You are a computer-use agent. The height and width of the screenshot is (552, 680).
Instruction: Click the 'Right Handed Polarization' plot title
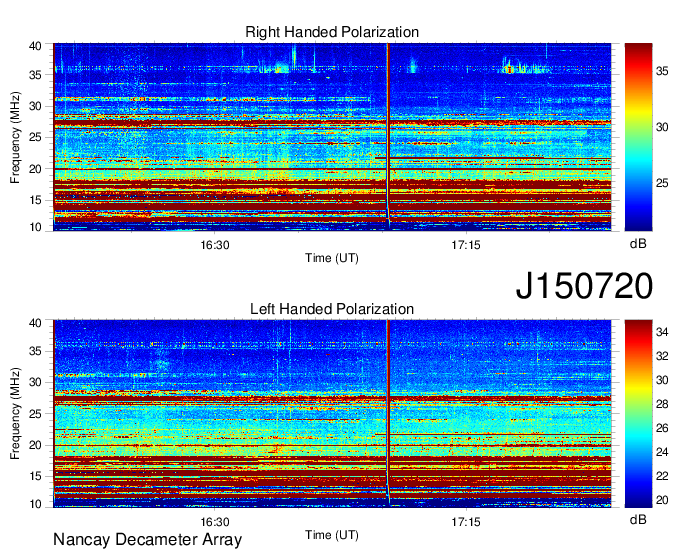click(332, 32)
